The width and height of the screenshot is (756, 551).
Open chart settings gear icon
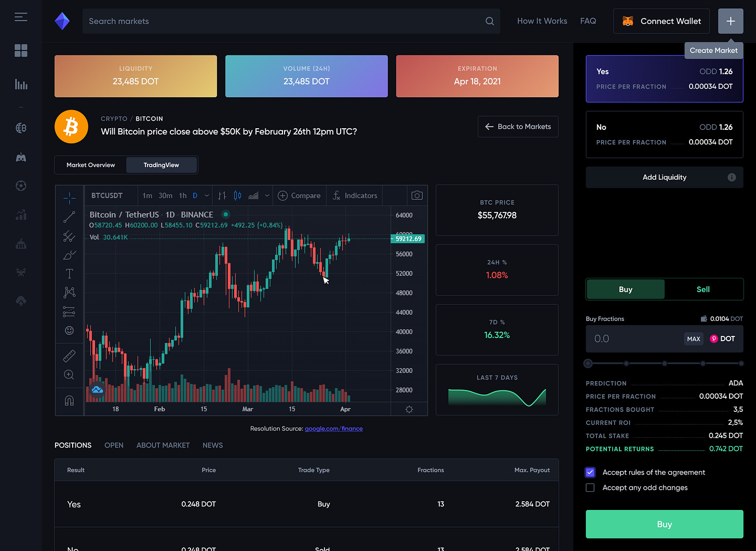[409, 409]
